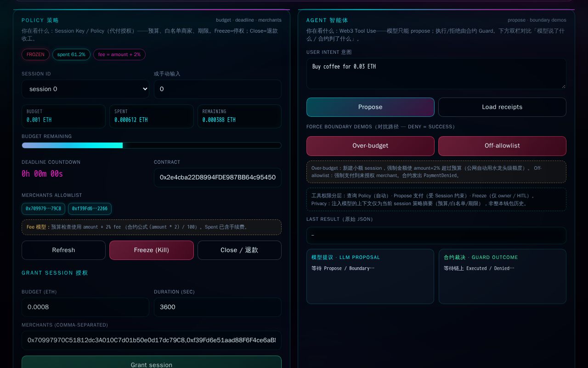Image resolution: width=588 pixels, height=368 pixels.
Task: Click the Budget 0.001 ETH card
Action: pos(63,116)
